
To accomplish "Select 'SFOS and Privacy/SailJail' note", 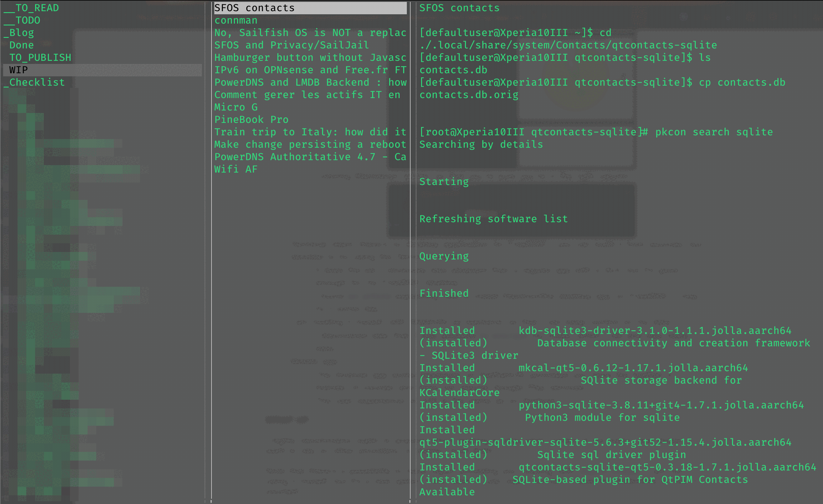I will tap(291, 45).
